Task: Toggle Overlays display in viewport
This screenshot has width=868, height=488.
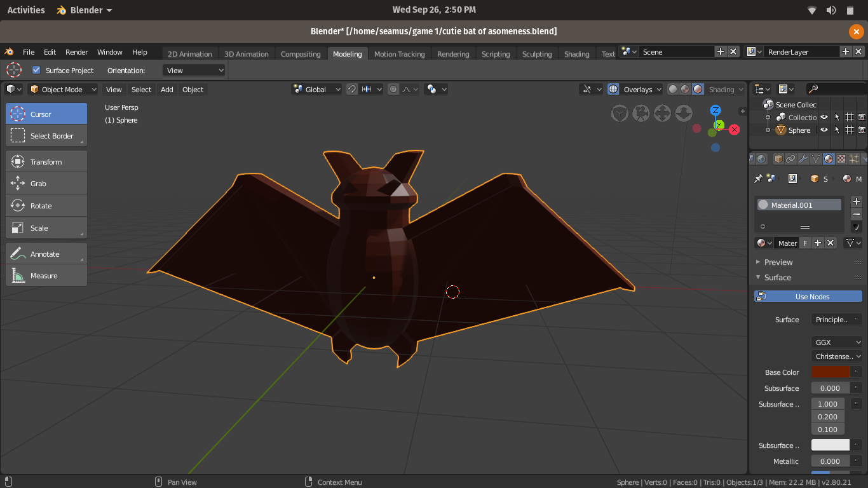Action: pyautogui.click(x=613, y=90)
